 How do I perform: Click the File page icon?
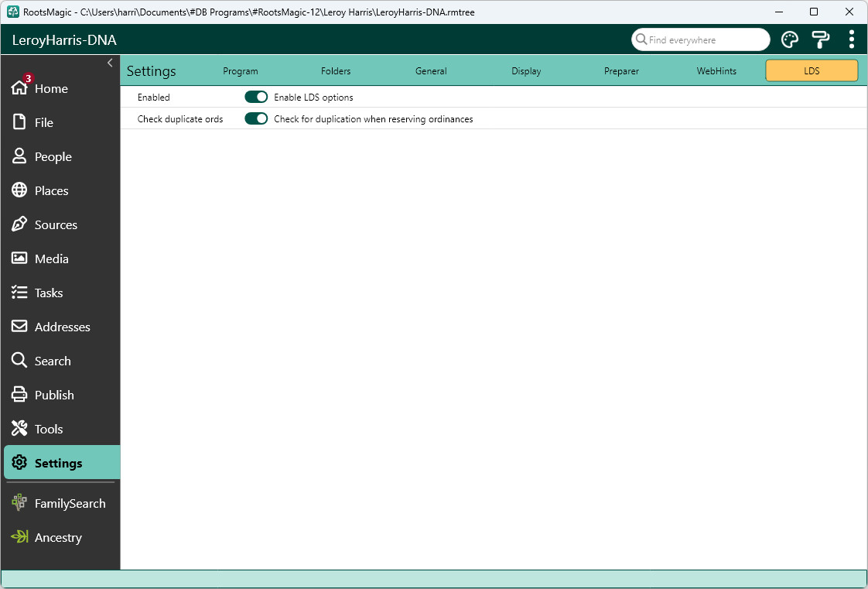19,122
